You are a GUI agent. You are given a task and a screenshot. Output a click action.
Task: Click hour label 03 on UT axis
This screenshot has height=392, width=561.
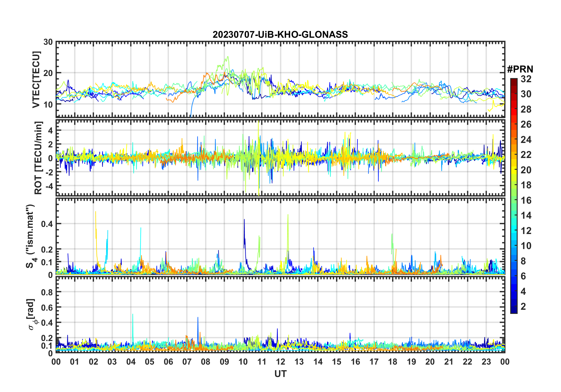pos(112,362)
